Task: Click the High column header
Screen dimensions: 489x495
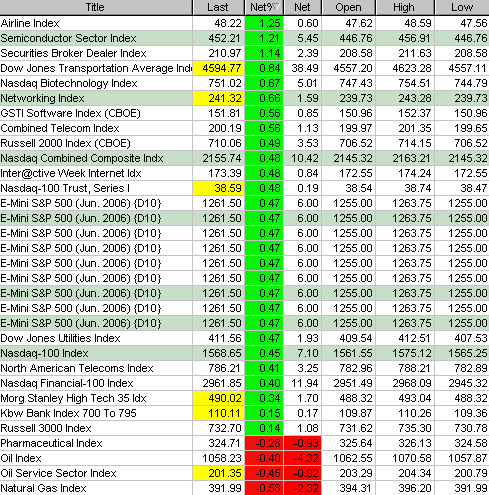Action: pyautogui.click(x=405, y=7)
